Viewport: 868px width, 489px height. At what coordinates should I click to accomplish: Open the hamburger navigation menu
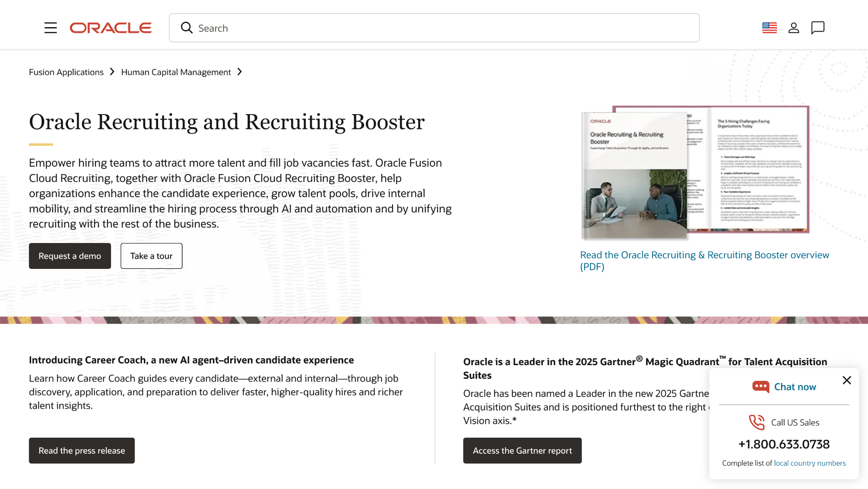click(x=50, y=28)
